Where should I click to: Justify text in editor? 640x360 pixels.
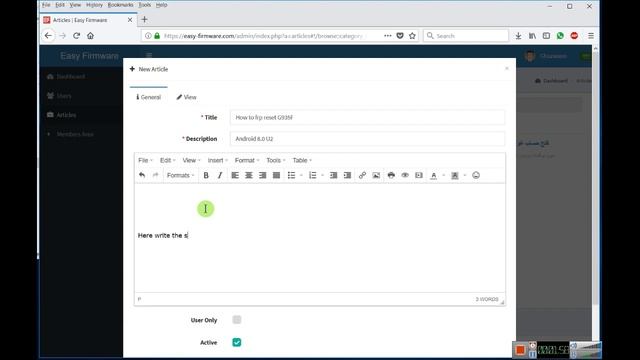click(x=276, y=175)
